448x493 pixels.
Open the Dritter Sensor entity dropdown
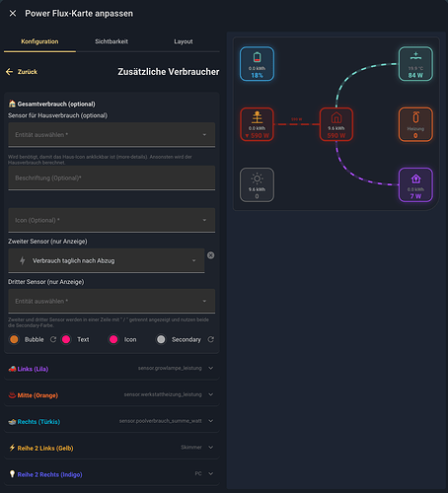click(x=112, y=301)
